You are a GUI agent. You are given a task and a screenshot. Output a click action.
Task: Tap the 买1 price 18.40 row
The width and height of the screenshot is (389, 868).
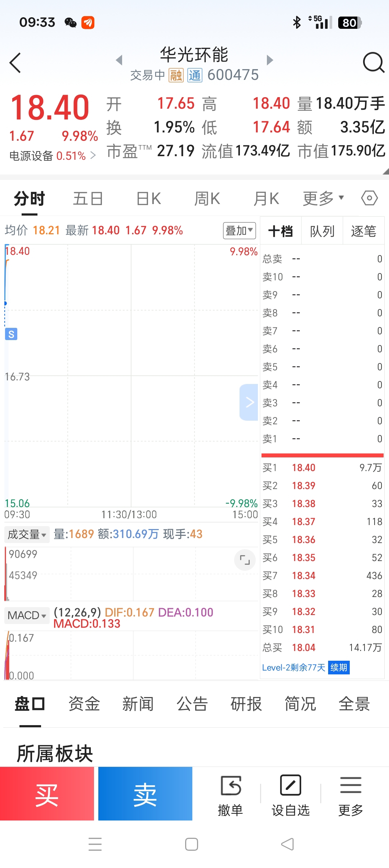pyautogui.click(x=322, y=467)
